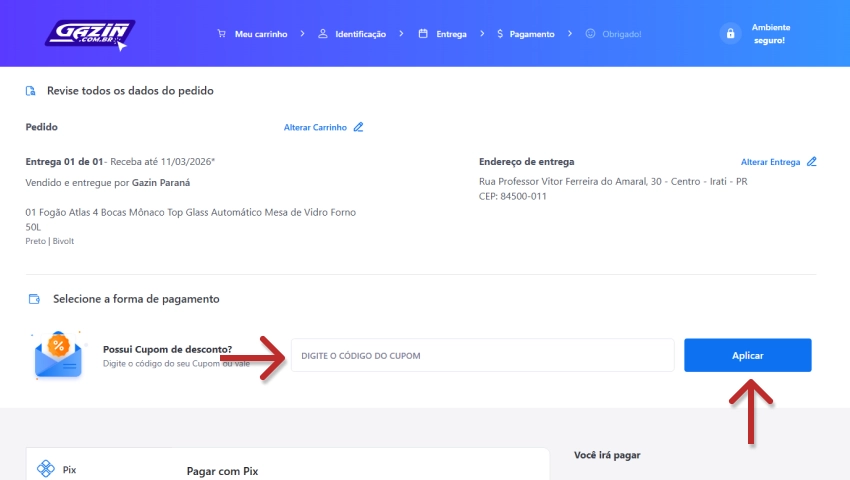The image size is (850, 480).
Task: Click the discount coupon envelope icon
Action: click(58, 356)
